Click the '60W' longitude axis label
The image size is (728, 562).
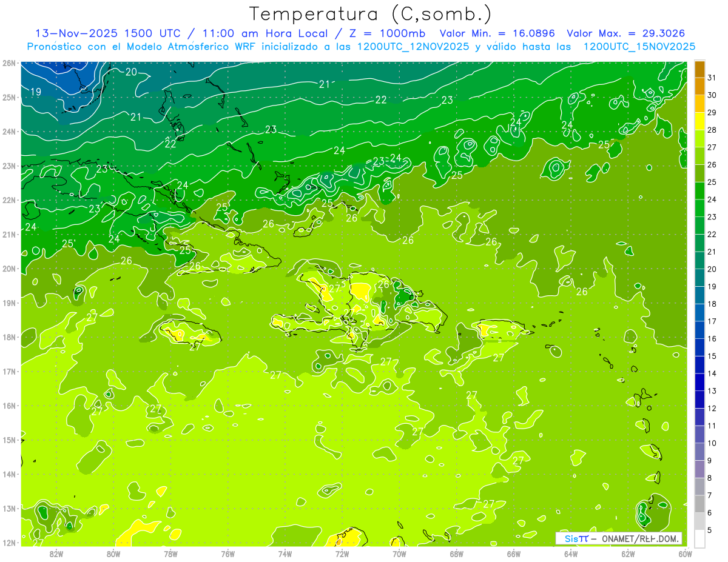tap(685, 554)
